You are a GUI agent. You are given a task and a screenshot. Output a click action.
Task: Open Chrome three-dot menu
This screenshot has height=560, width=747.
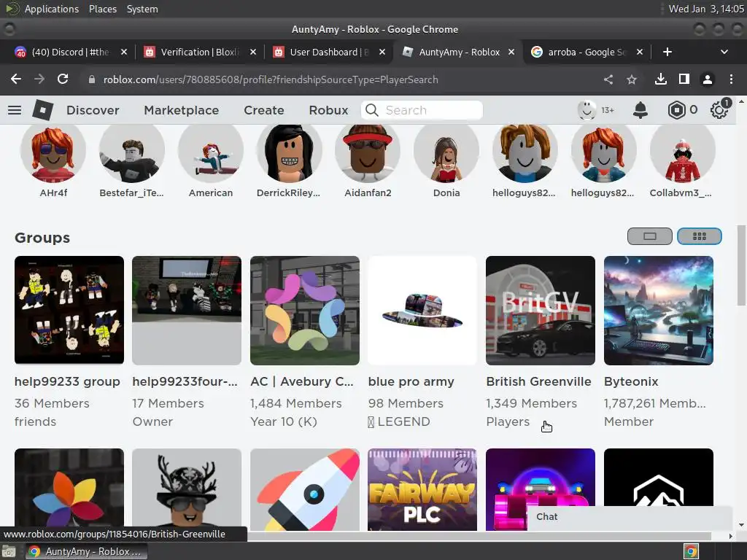pyautogui.click(x=731, y=79)
